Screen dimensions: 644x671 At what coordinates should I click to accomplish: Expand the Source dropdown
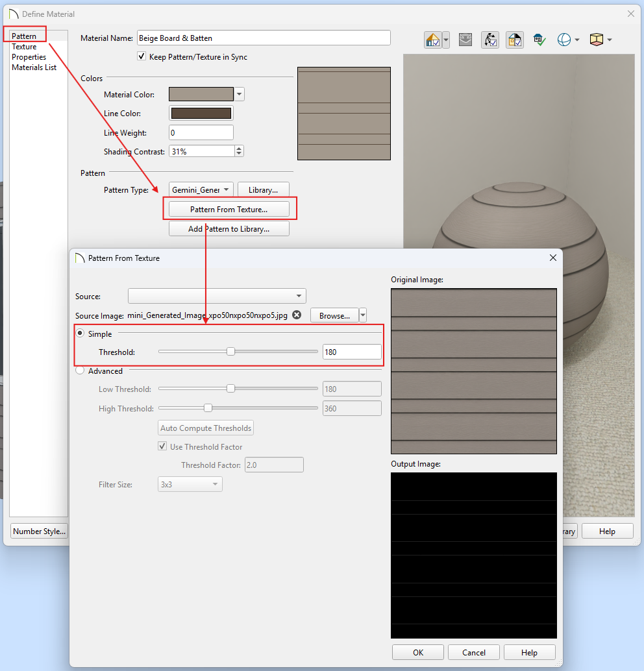pos(217,296)
